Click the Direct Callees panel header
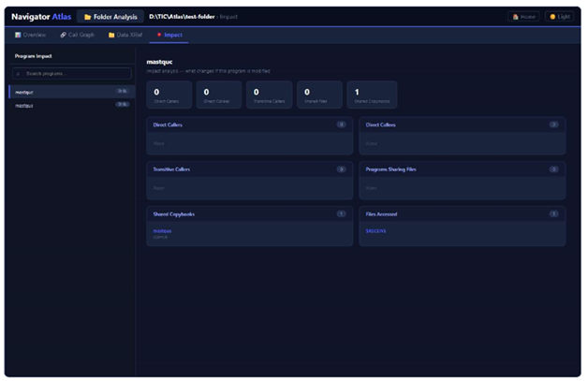The height and width of the screenshot is (381, 588). pos(463,125)
